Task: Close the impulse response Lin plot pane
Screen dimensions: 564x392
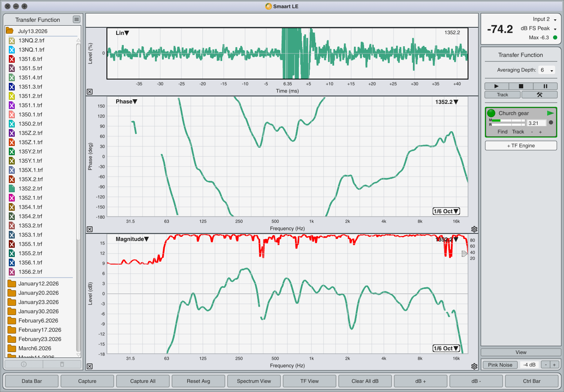Action: point(90,92)
